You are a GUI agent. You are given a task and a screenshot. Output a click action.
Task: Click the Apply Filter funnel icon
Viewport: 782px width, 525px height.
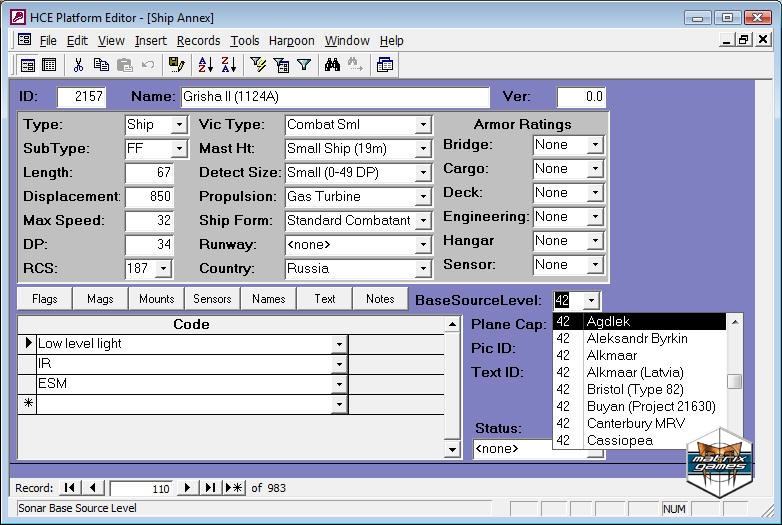(304, 65)
